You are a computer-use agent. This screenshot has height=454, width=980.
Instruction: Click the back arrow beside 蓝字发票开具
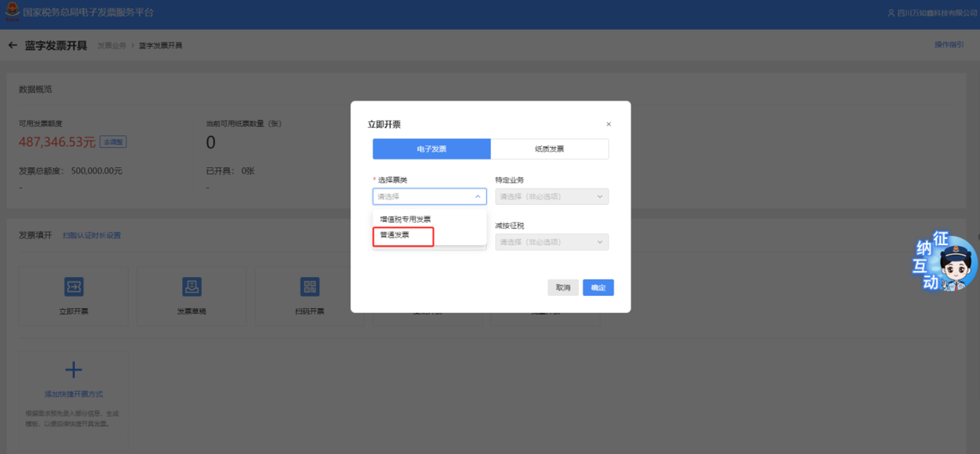click(13, 45)
